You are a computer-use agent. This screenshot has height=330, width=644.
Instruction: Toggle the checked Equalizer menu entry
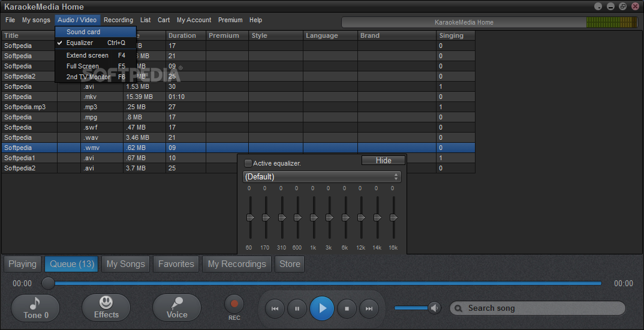pyautogui.click(x=95, y=43)
